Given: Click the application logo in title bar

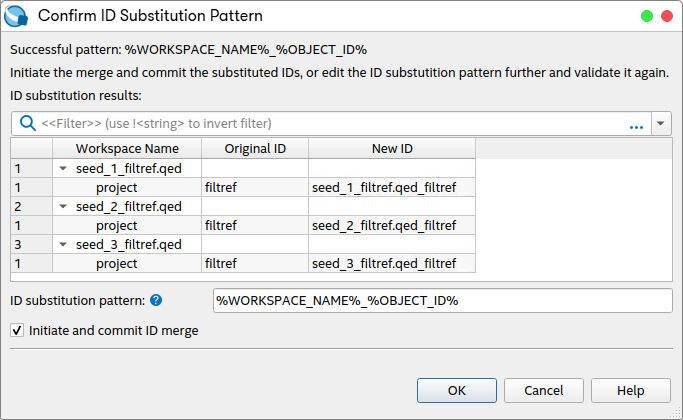Looking at the screenshot, I should coord(16,15).
